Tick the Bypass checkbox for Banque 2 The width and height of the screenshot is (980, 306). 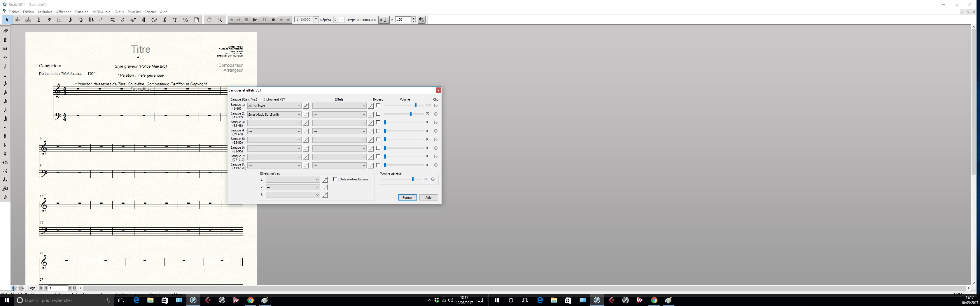378,114
